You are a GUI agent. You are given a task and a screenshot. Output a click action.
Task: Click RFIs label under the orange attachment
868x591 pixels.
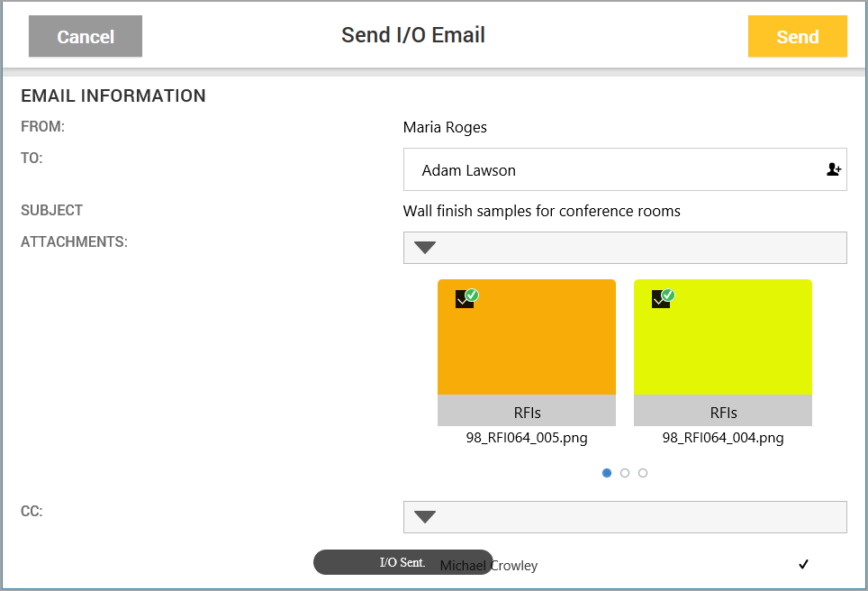pos(527,412)
